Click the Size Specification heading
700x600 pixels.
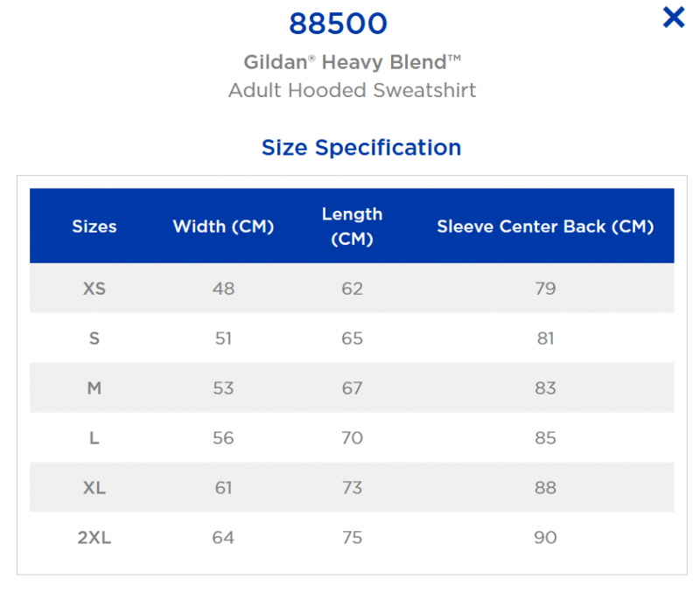[361, 148]
